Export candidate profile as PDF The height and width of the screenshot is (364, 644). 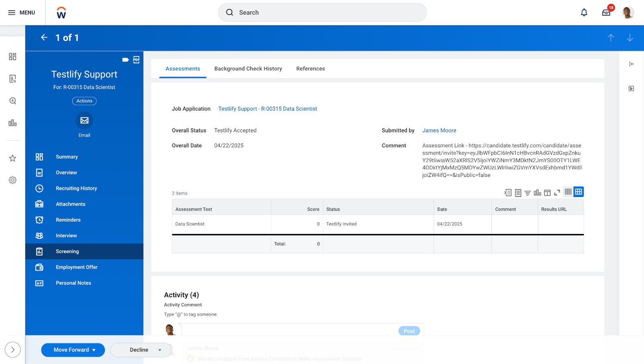point(136,60)
